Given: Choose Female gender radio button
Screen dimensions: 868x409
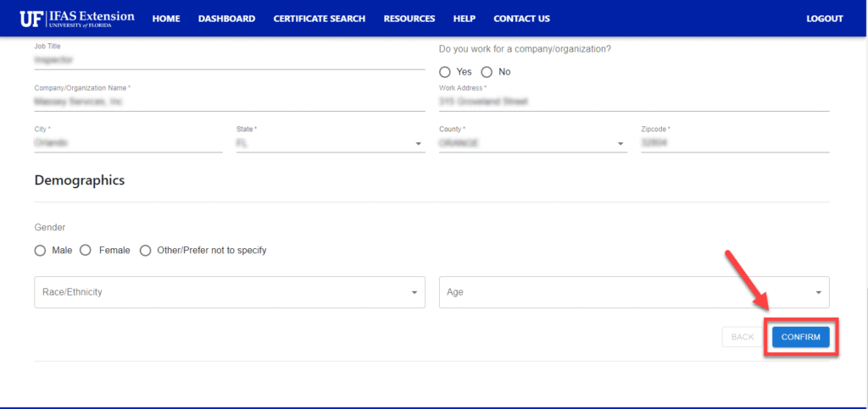Looking at the screenshot, I should click(x=86, y=251).
